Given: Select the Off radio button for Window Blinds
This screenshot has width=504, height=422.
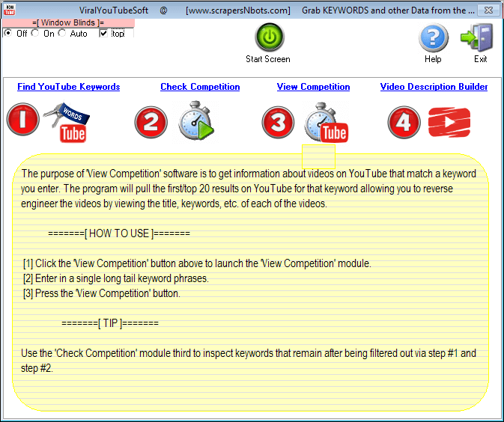Looking at the screenshot, I should click(8, 33).
